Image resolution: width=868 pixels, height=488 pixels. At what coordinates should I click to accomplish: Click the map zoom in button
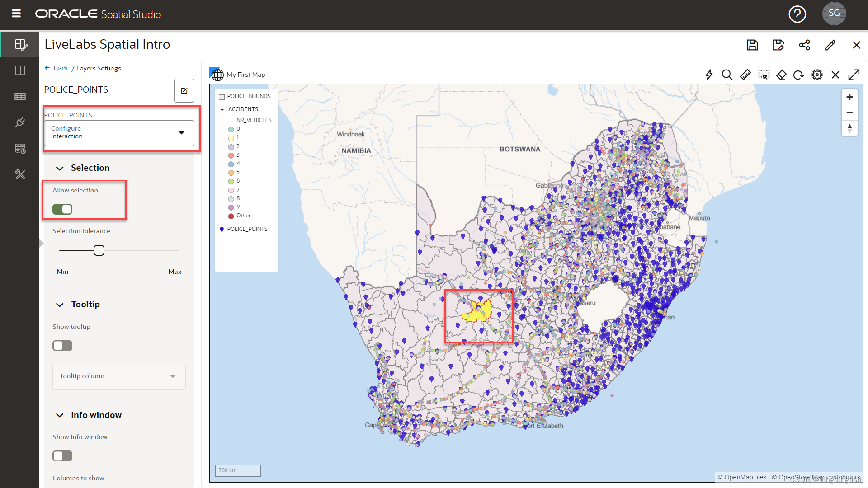click(849, 97)
